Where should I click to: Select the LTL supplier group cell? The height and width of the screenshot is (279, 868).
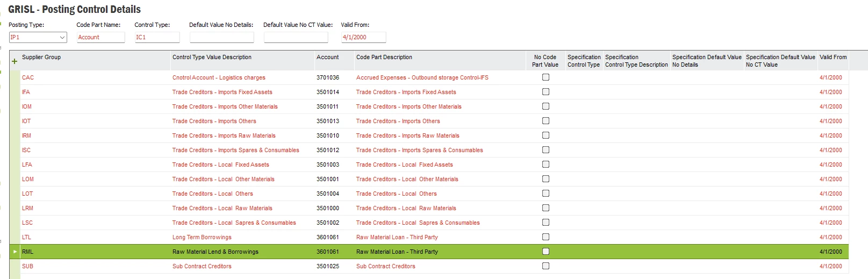(26, 237)
